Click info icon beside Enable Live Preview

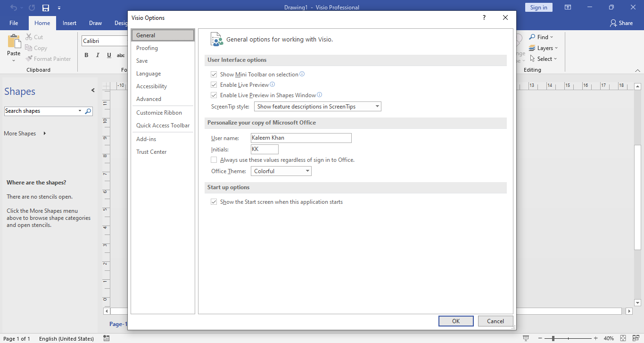[x=272, y=84]
